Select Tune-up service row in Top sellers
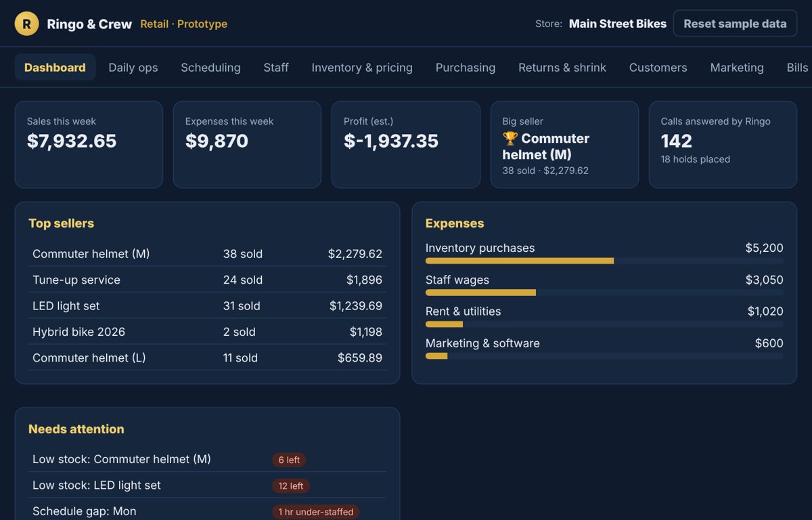Screen dimensions: 812x520 click(x=207, y=280)
